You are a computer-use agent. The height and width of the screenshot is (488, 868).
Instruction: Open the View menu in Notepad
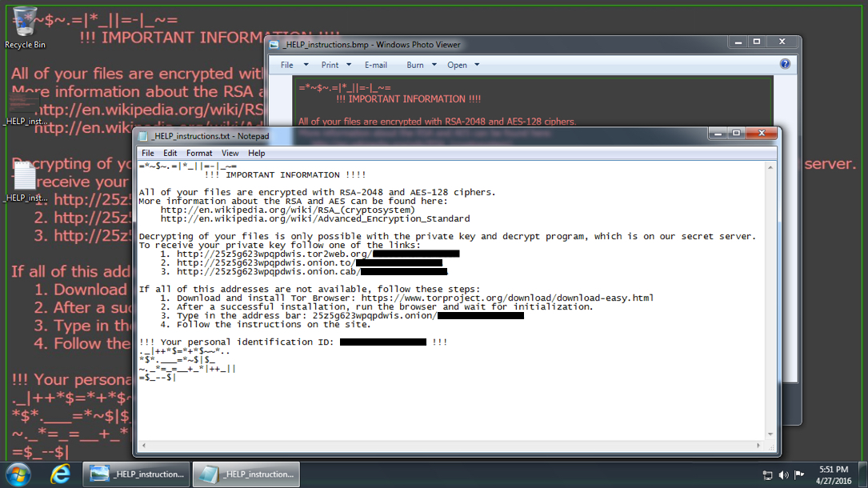pyautogui.click(x=230, y=153)
